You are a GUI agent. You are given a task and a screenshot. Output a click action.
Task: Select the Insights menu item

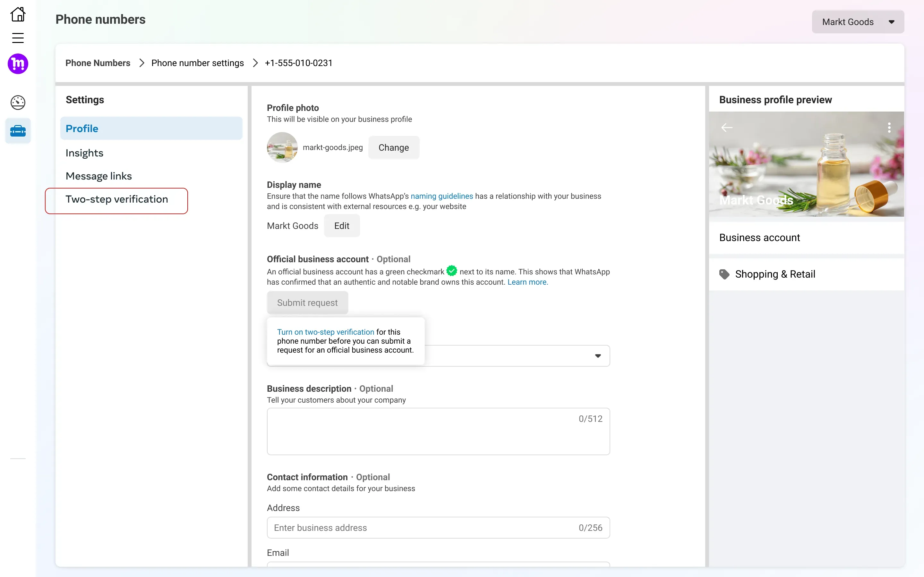tap(84, 152)
